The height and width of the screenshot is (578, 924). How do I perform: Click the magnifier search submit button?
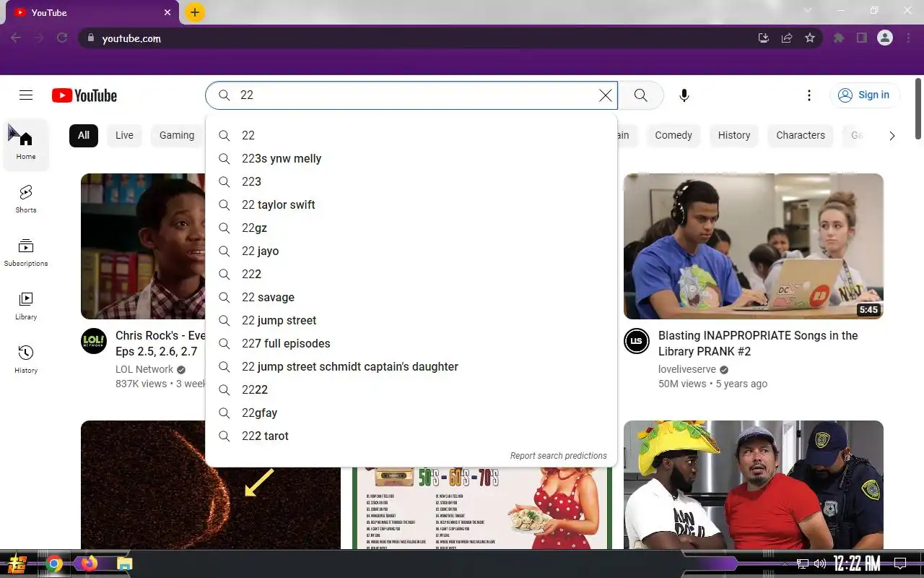(640, 95)
